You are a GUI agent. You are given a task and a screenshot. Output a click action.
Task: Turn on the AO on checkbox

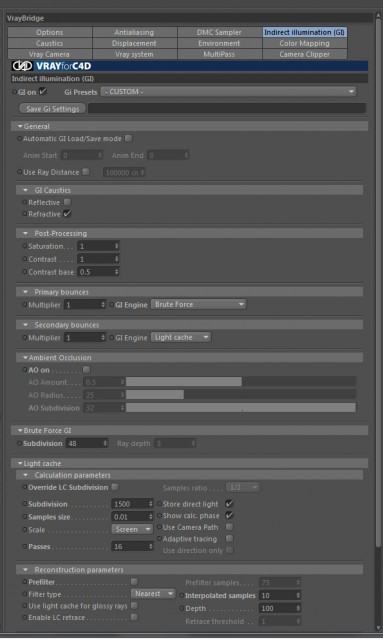coord(87,370)
